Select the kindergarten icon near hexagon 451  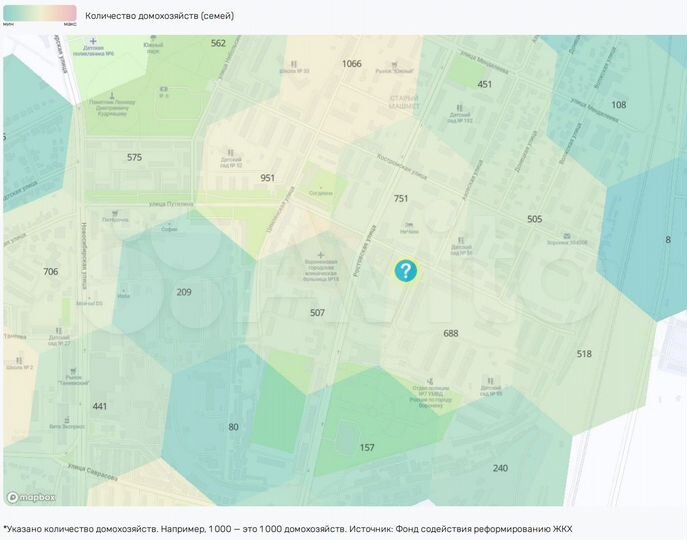[x=459, y=108]
